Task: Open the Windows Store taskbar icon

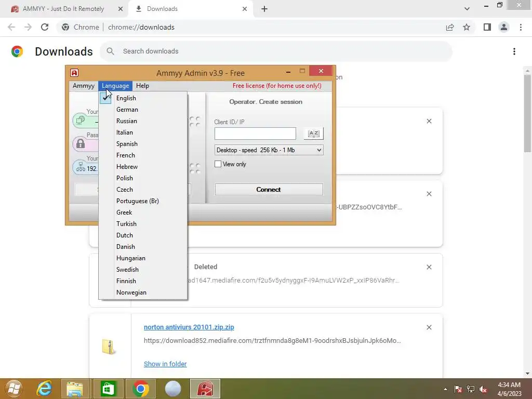Action: (108, 389)
